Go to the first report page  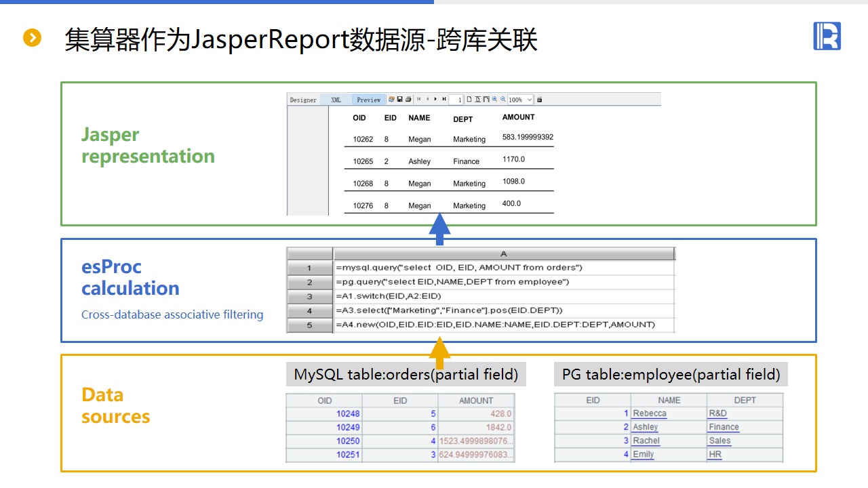tap(419, 100)
